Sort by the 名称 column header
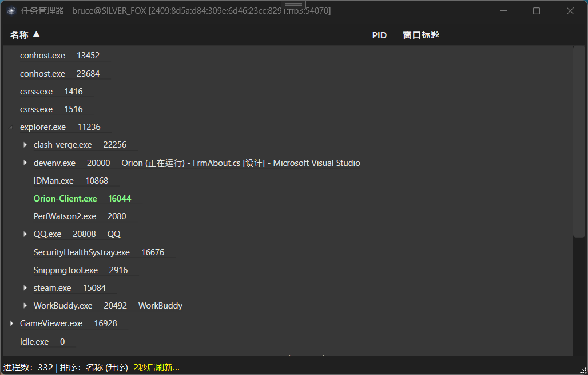The width and height of the screenshot is (588, 375). click(25, 35)
